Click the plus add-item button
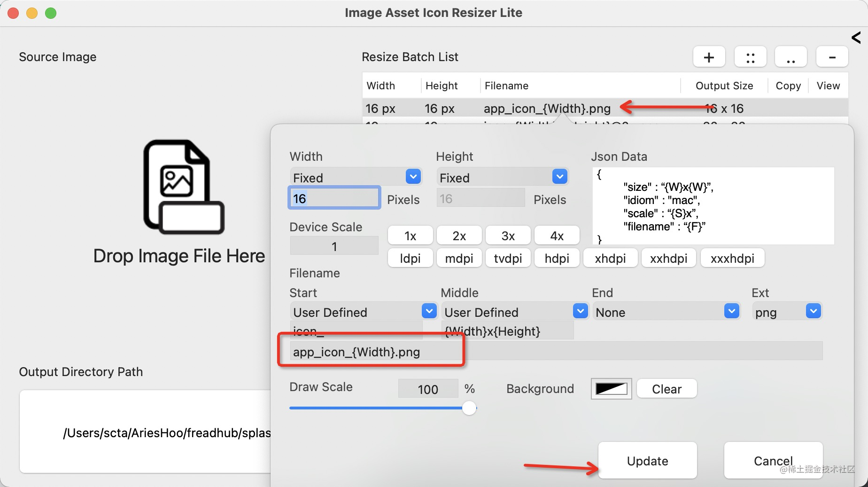Image resolution: width=868 pixels, height=487 pixels. (x=709, y=57)
